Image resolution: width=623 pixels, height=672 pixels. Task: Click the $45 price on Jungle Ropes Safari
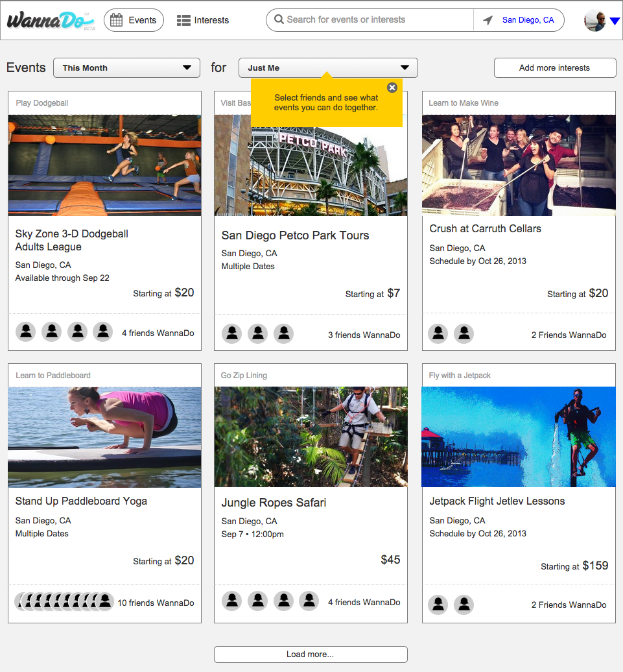[390, 559]
